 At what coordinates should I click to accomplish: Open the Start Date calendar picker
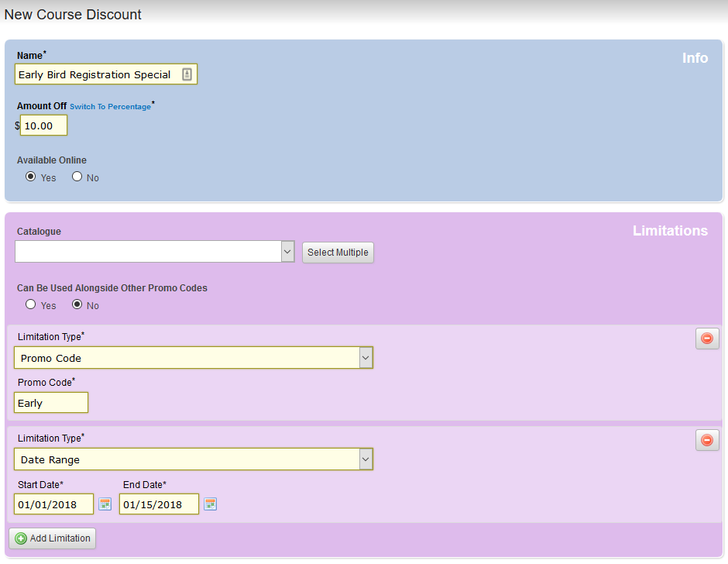tap(105, 504)
